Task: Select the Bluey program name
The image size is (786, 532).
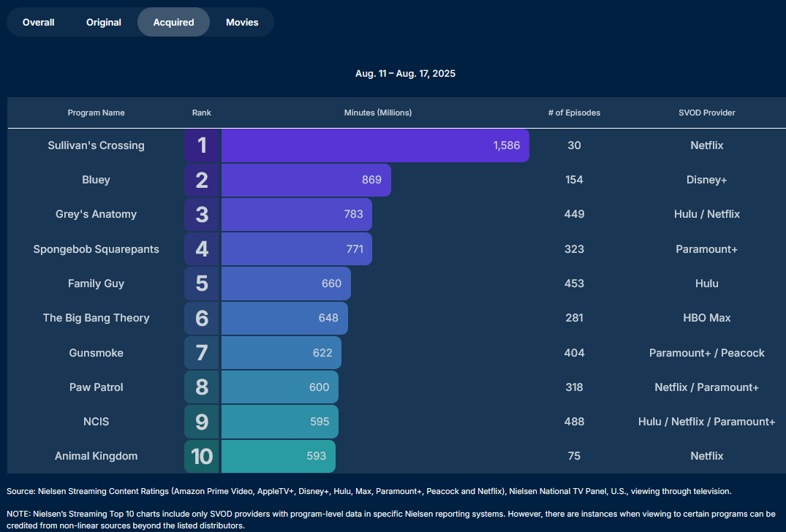Action: (x=97, y=180)
